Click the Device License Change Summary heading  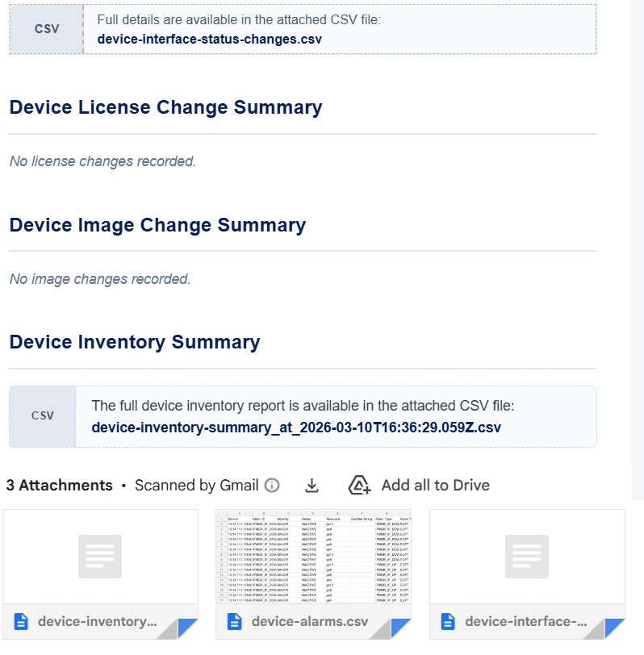pyautogui.click(x=165, y=107)
